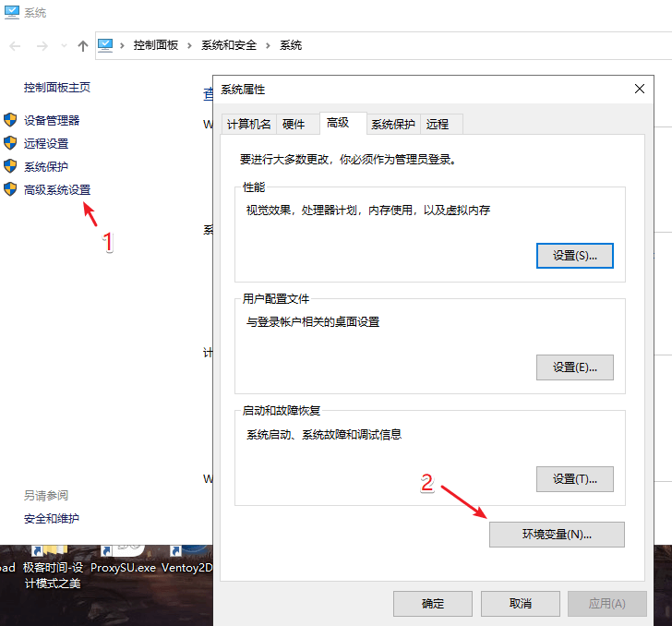Click 设置(S) in the 性能 section
672x626 pixels.
click(x=574, y=256)
